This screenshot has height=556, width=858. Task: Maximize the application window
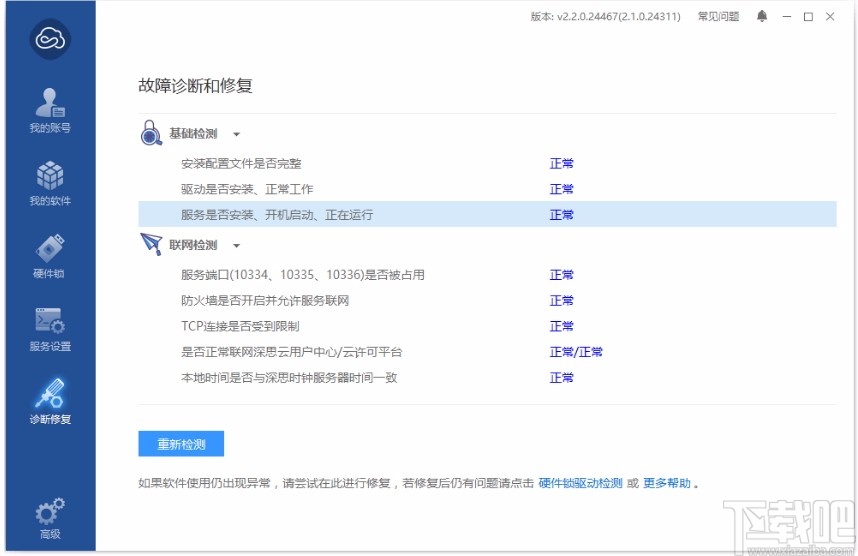(808, 16)
